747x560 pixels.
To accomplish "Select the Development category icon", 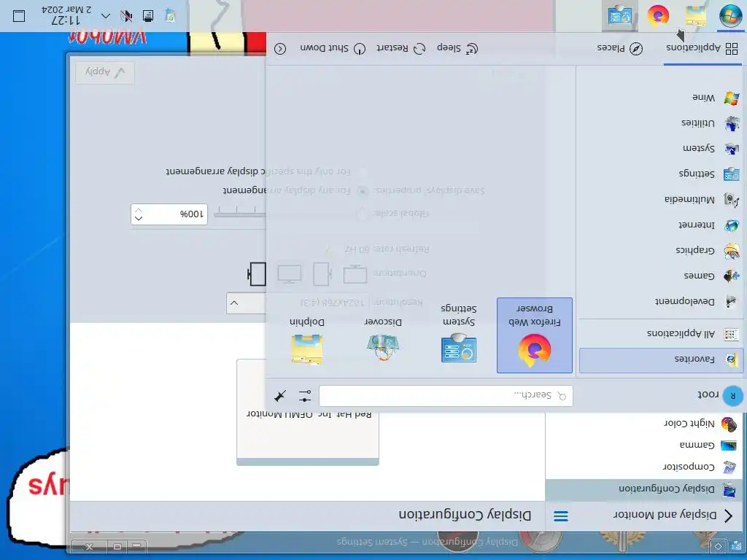I will (x=731, y=301).
